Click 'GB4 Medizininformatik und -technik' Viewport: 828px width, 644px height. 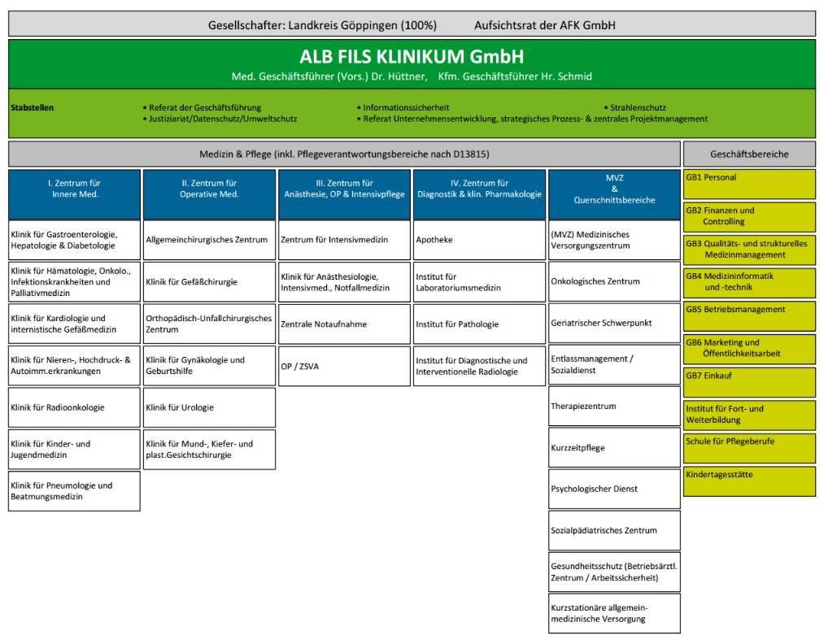pos(749,283)
